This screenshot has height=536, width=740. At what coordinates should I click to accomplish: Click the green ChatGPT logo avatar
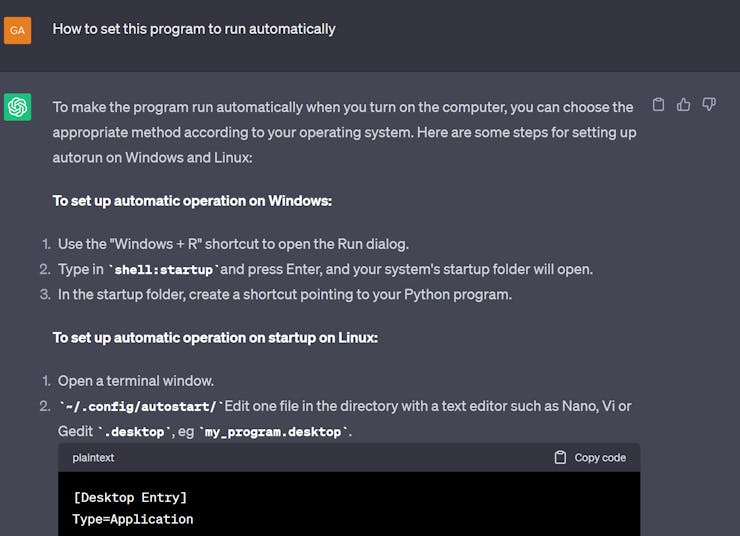(18, 107)
